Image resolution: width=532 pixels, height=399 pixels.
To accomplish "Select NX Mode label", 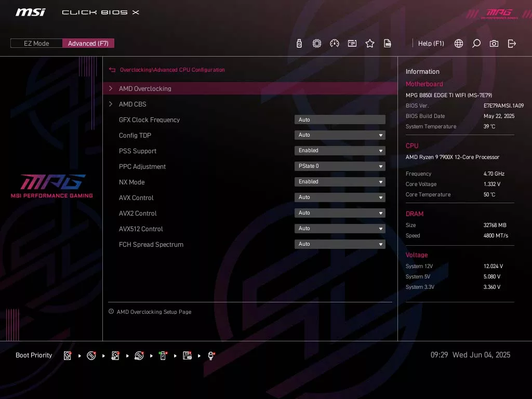I will [131, 182].
